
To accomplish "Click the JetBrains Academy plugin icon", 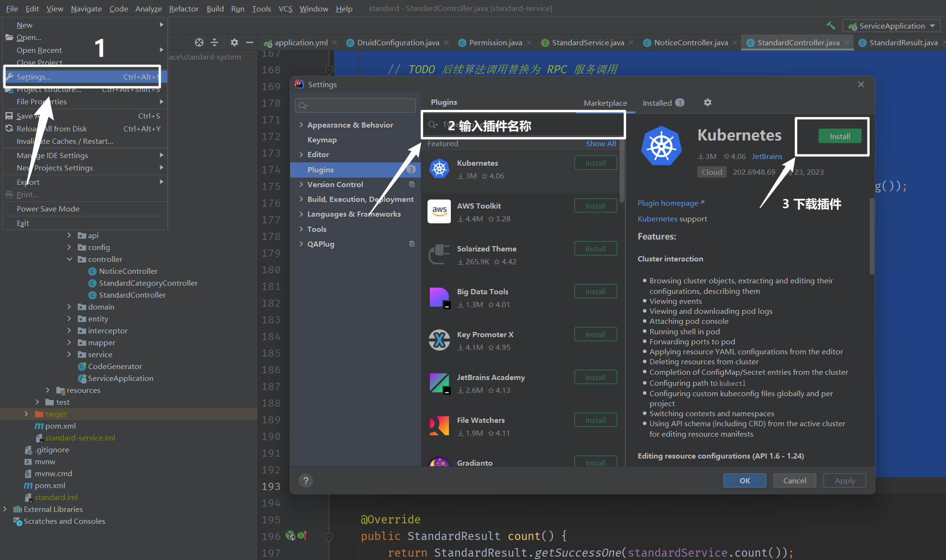I will point(439,383).
